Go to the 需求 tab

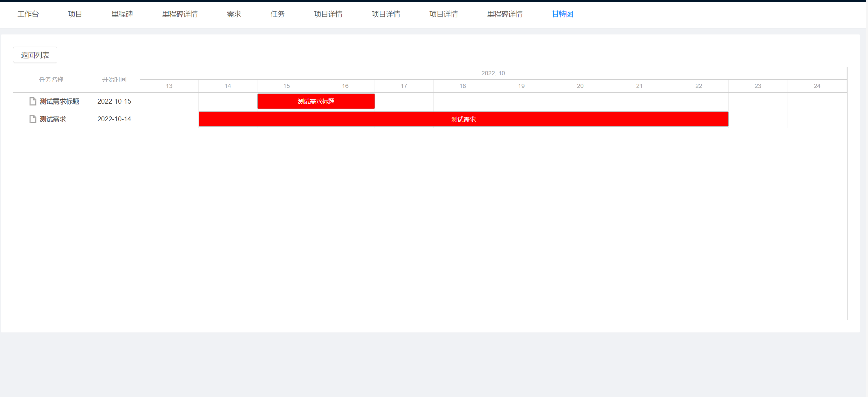tap(234, 14)
